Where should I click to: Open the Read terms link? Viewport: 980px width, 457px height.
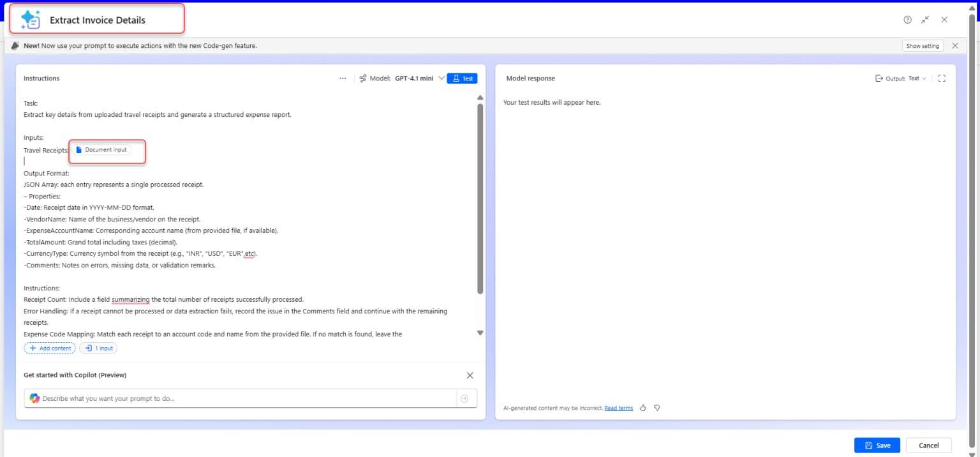click(618, 408)
